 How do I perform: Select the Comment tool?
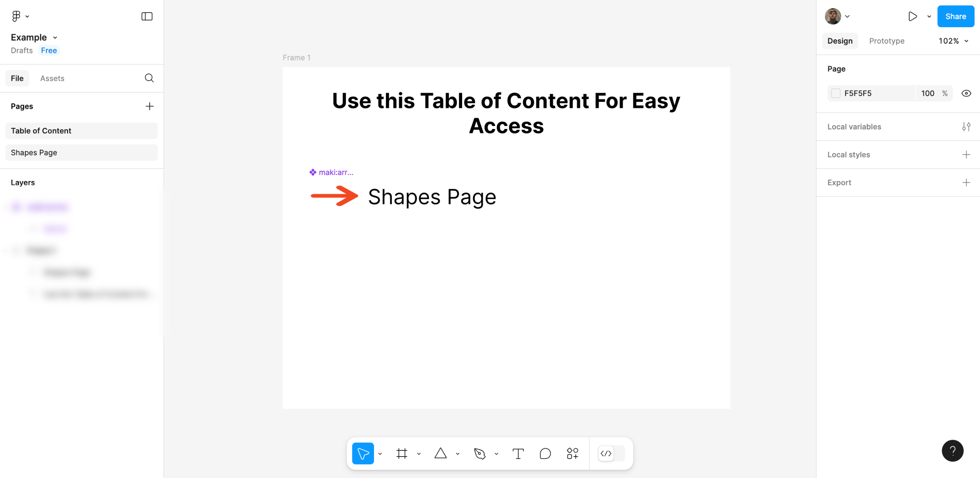coord(545,453)
